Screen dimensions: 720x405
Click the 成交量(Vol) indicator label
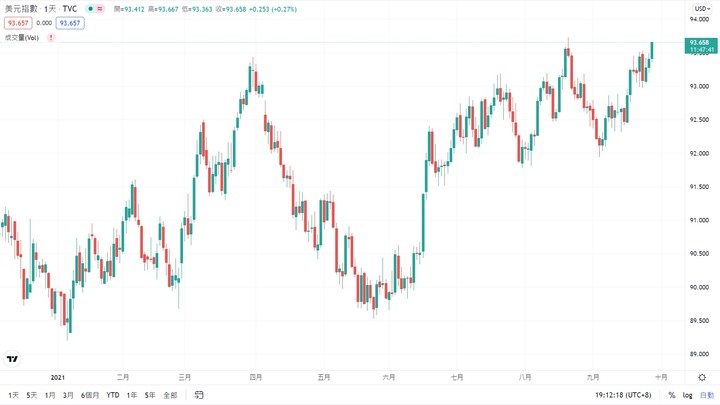point(22,38)
